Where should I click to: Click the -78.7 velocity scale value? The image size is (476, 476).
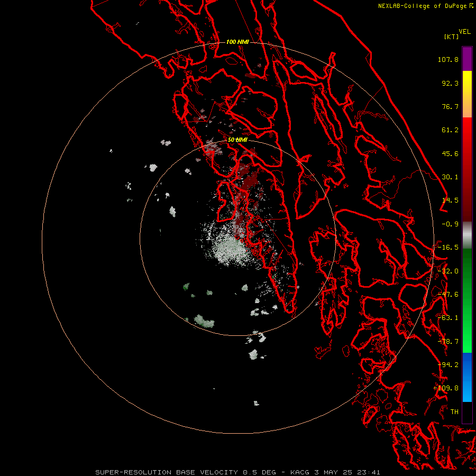click(448, 342)
